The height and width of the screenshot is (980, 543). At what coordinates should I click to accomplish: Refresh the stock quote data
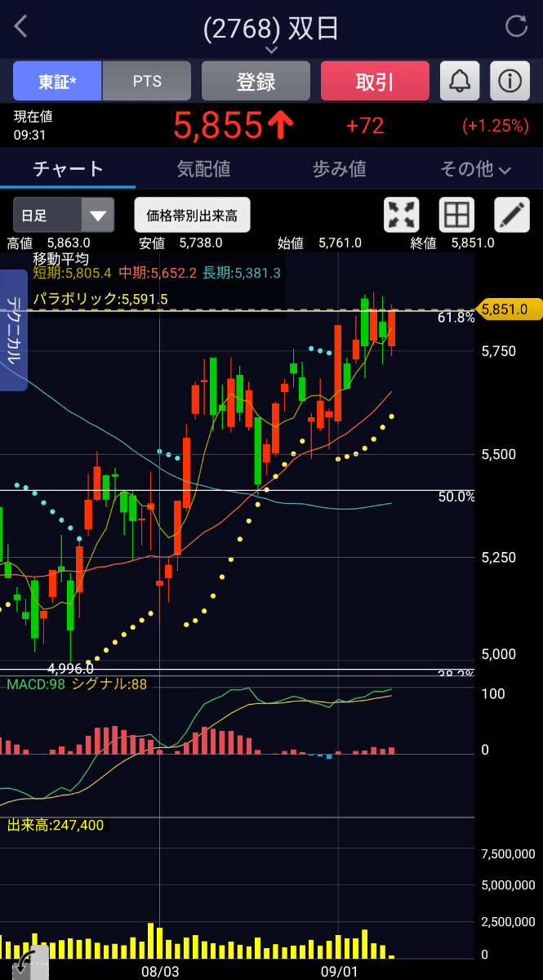(517, 26)
